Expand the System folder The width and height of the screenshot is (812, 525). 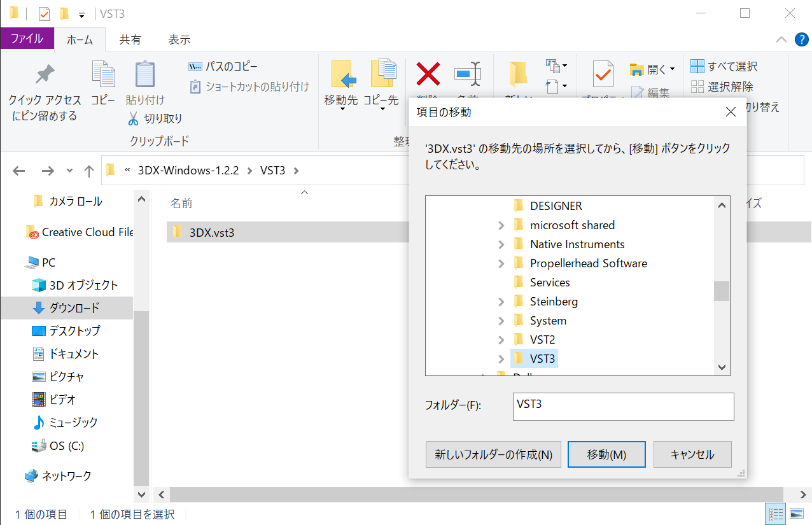coord(501,321)
